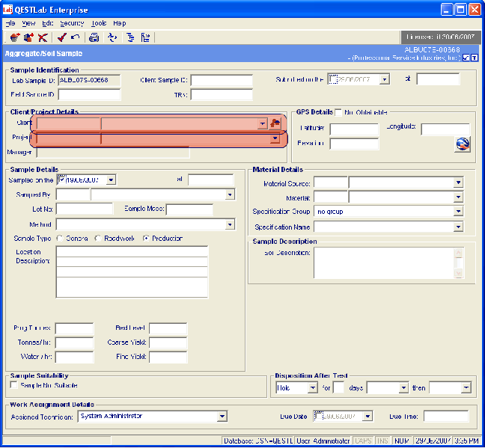
Task: Click the Lab icon in the title bar
Action: pyautogui.click(x=7, y=10)
